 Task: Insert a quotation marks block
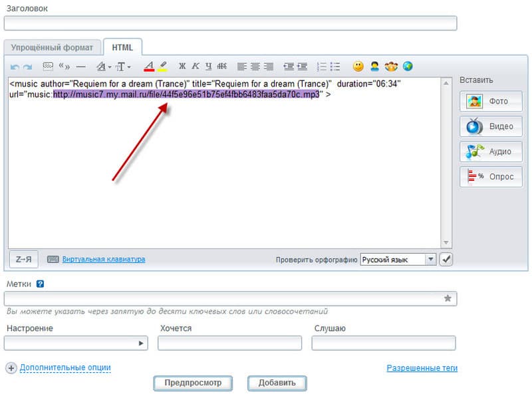click(x=64, y=66)
